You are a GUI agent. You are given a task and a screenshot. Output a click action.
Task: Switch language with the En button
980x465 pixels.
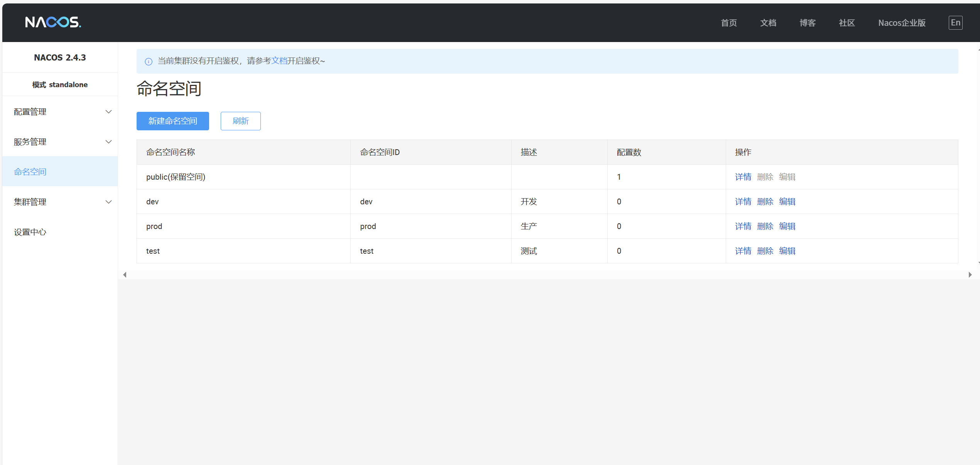click(x=955, y=23)
